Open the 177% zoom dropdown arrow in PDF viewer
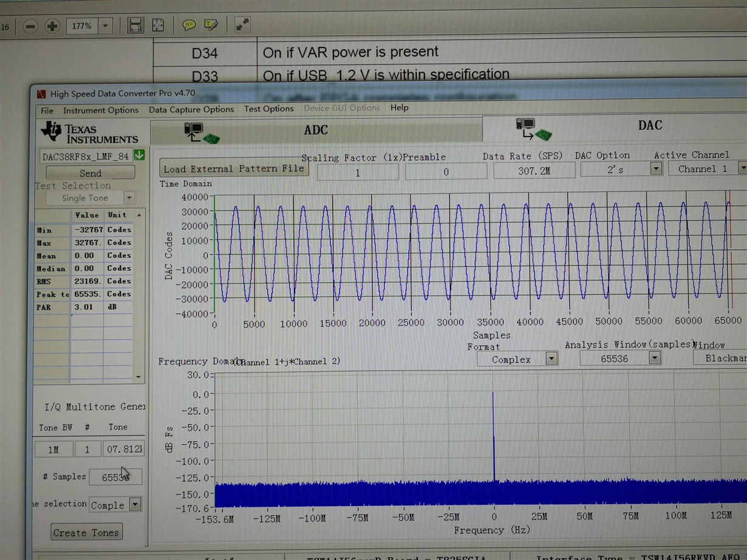 click(x=106, y=26)
